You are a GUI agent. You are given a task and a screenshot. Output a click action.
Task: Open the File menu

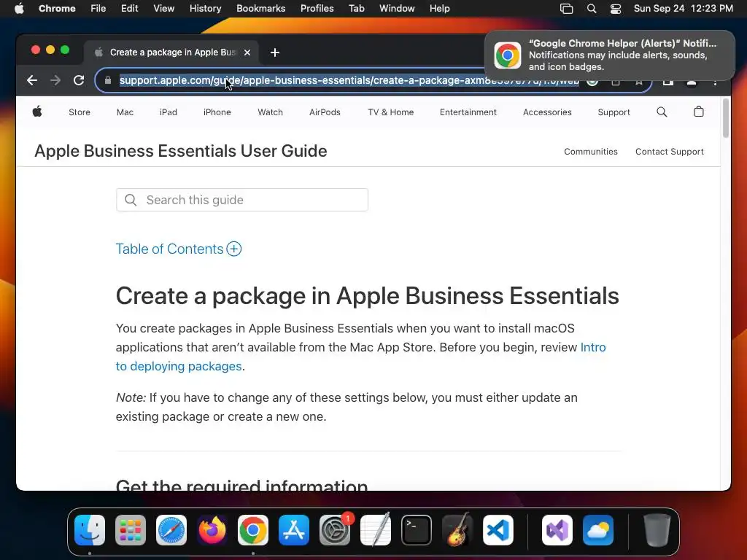[98, 9]
